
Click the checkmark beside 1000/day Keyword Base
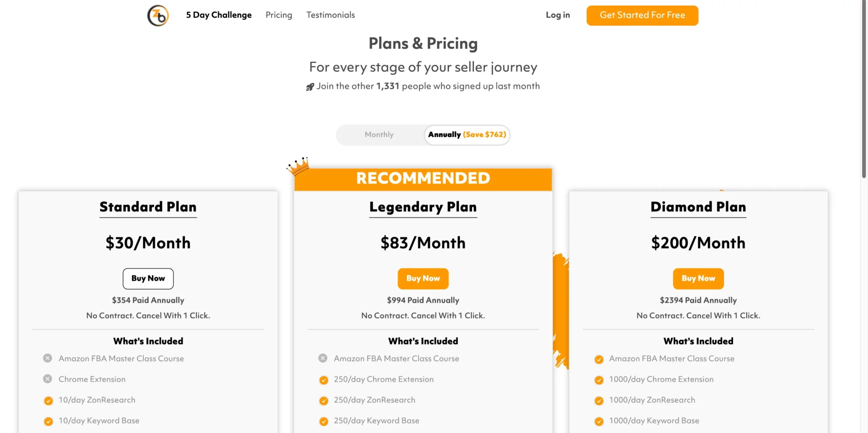coord(599,421)
